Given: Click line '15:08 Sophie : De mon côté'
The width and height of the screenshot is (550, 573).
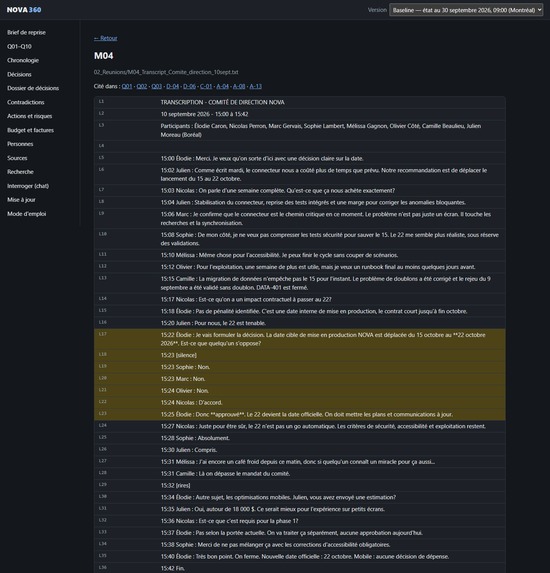Looking at the screenshot, I should (300, 239).
